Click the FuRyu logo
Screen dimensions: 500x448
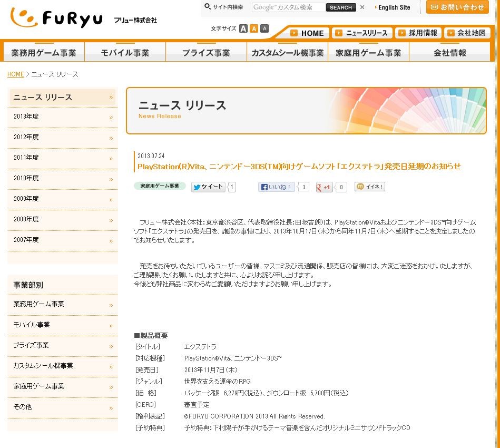coord(56,17)
